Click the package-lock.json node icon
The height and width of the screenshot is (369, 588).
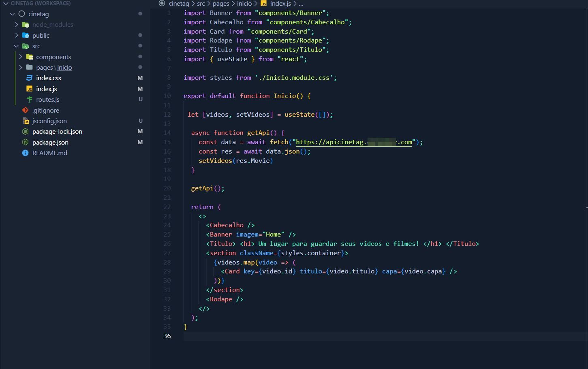click(25, 132)
